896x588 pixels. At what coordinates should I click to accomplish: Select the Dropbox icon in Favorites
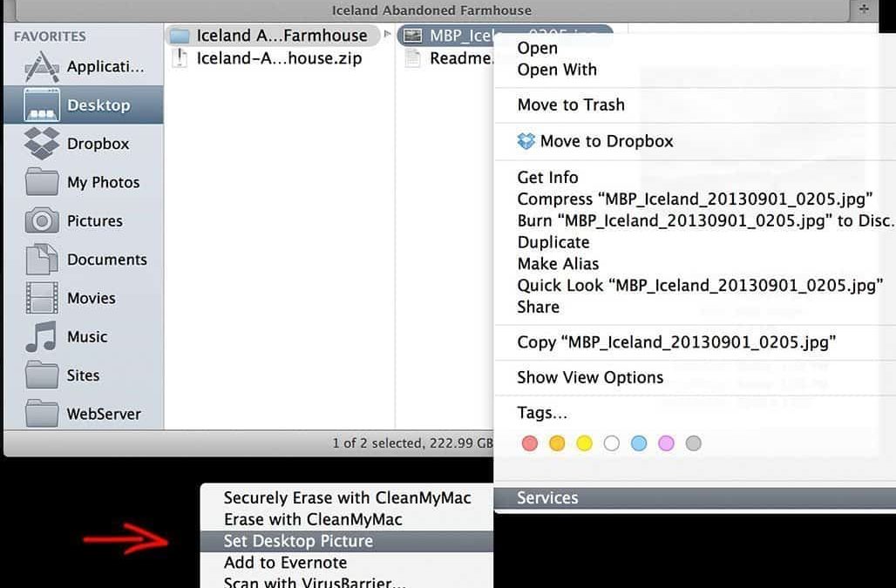[x=41, y=144]
